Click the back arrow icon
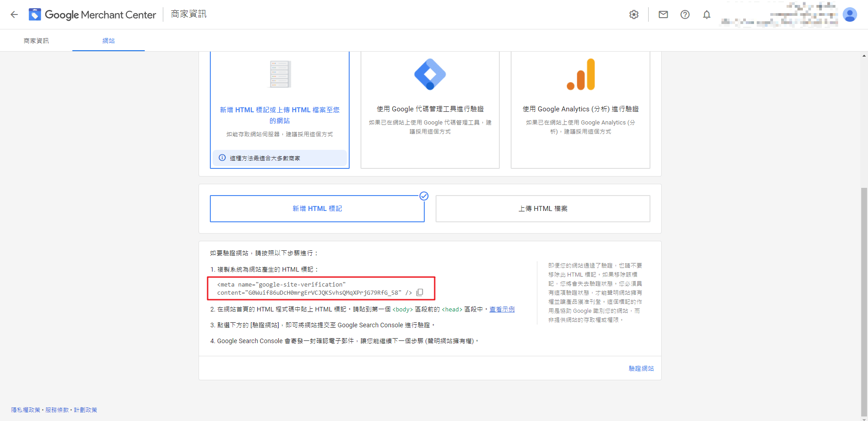The image size is (868, 421). pyautogui.click(x=14, y=14)
